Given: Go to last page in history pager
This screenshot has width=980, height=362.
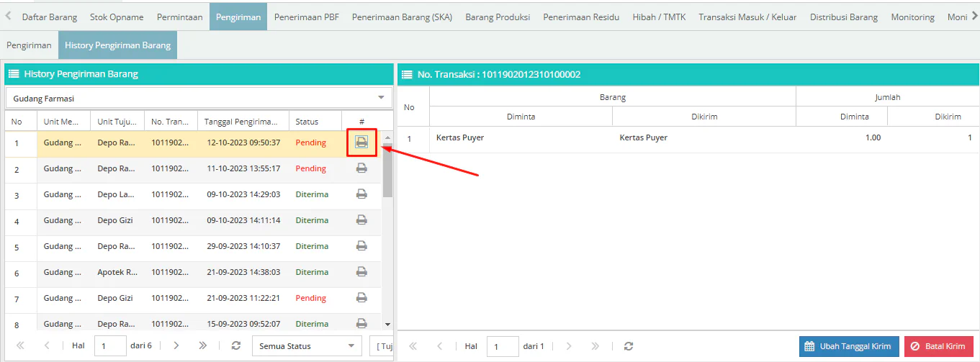Looking at the screenshot, I should coord(203,346).
